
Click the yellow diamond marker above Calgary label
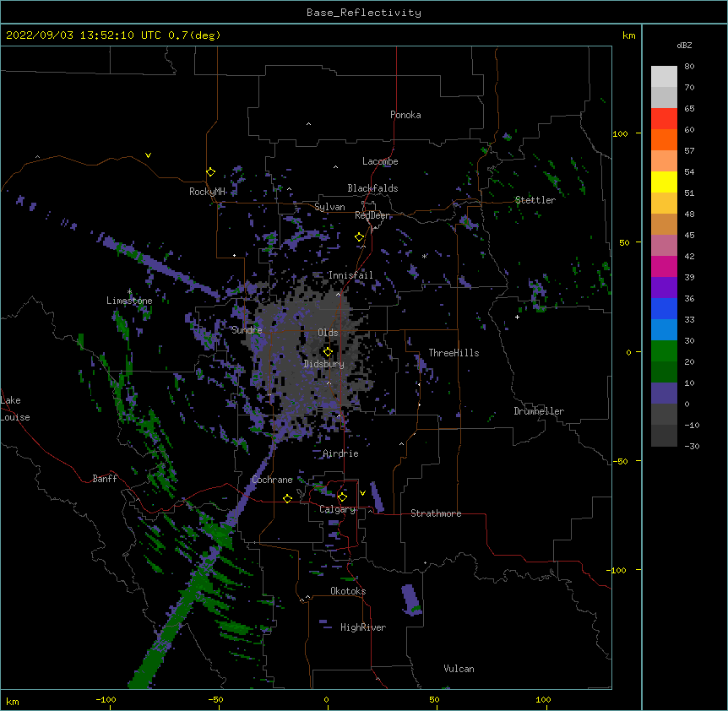pyautogui.click(x=342, y=497)
